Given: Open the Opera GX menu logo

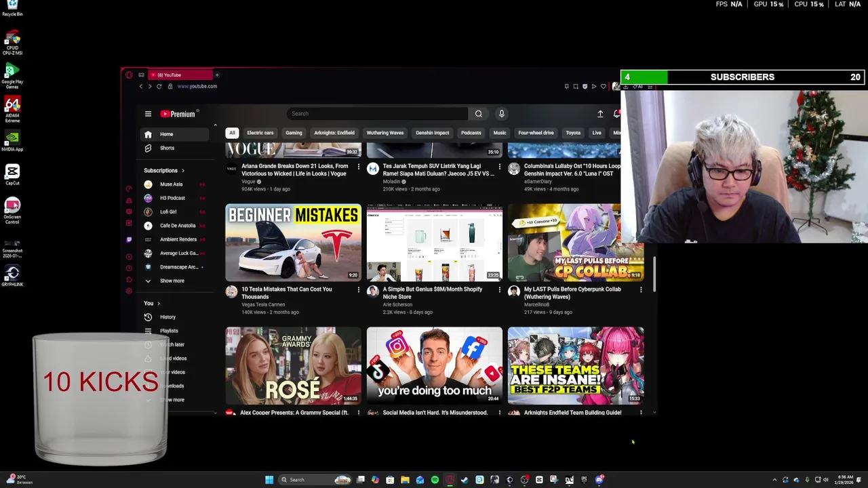Looking at the screenshot, I should (x=129, y=75).
